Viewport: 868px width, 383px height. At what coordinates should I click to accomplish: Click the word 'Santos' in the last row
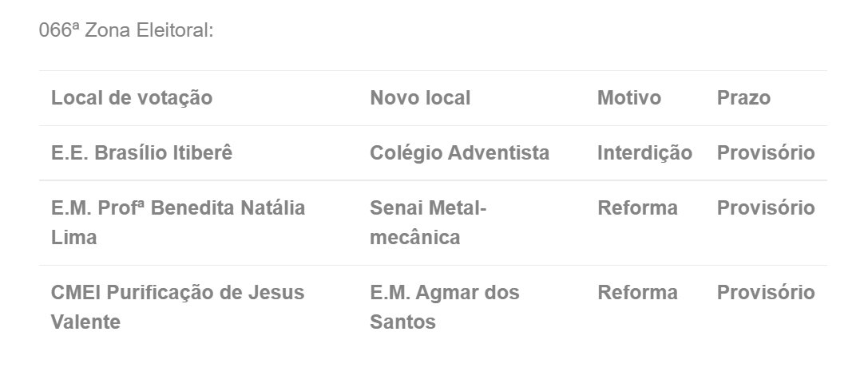pyautogui.click(x=402, y=322)
